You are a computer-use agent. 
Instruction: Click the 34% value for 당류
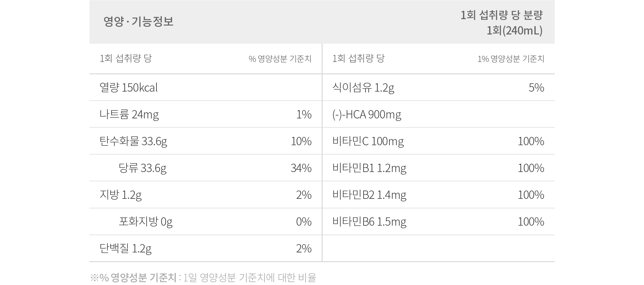pos(301,168)
